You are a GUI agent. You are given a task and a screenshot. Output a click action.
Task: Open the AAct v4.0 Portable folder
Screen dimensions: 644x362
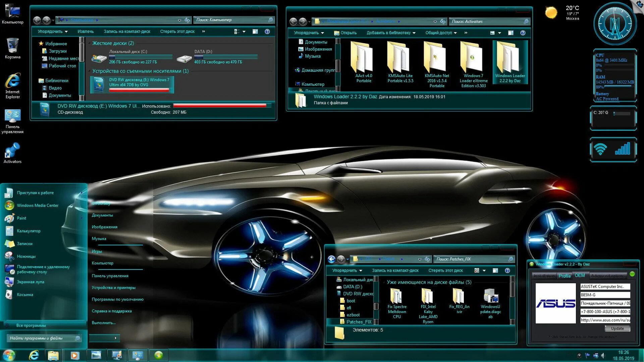tap(364, 62)
